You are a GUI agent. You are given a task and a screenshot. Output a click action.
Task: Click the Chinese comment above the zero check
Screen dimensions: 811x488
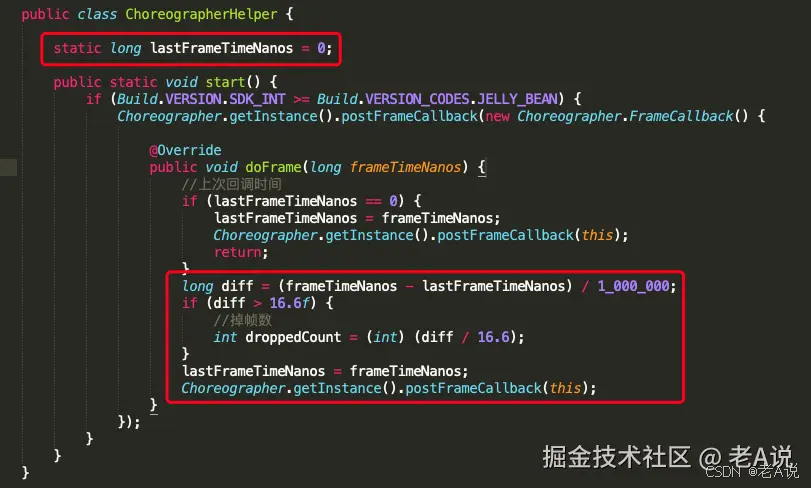232,184
